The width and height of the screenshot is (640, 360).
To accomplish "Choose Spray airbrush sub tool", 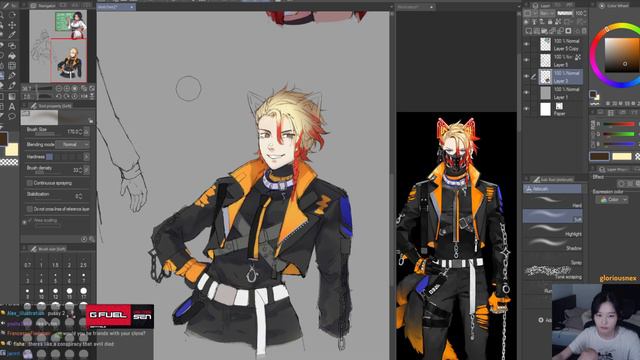I will [552, 259].
